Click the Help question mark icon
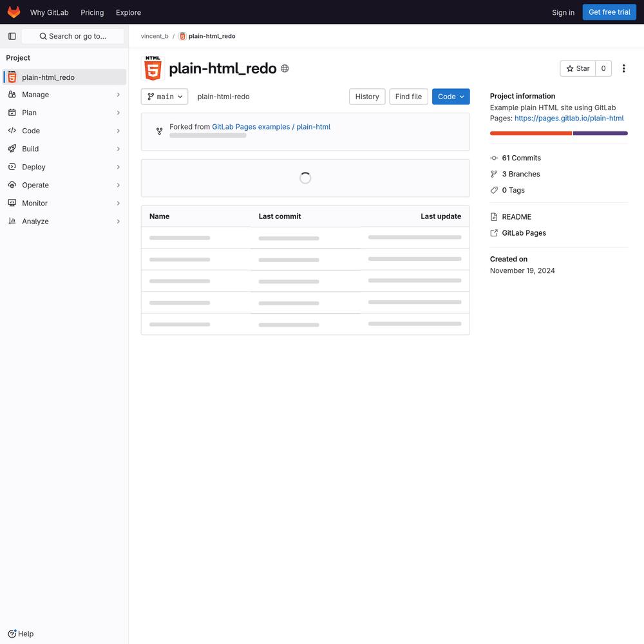 12,634
